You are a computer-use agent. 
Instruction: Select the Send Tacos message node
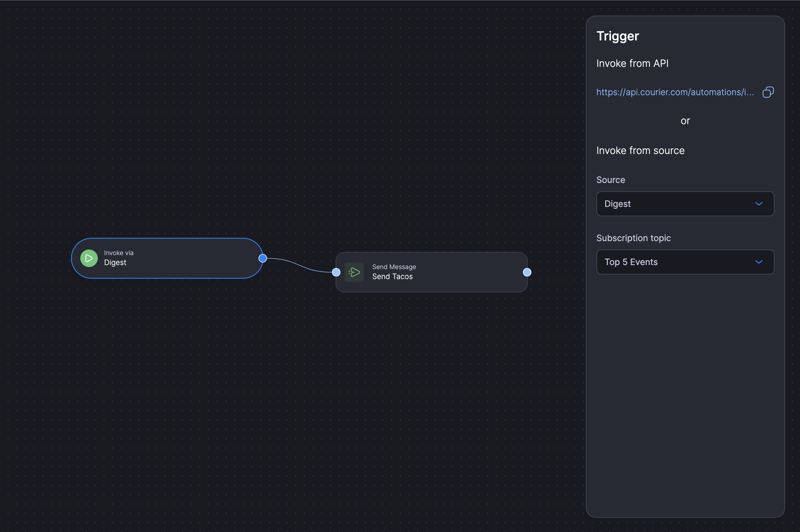tap(431, 272)
